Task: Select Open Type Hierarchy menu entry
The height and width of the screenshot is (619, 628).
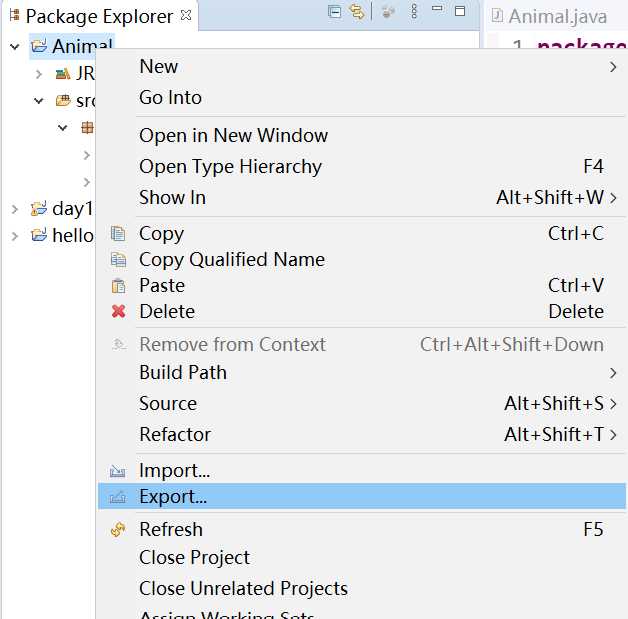Action: coord(230,166)
